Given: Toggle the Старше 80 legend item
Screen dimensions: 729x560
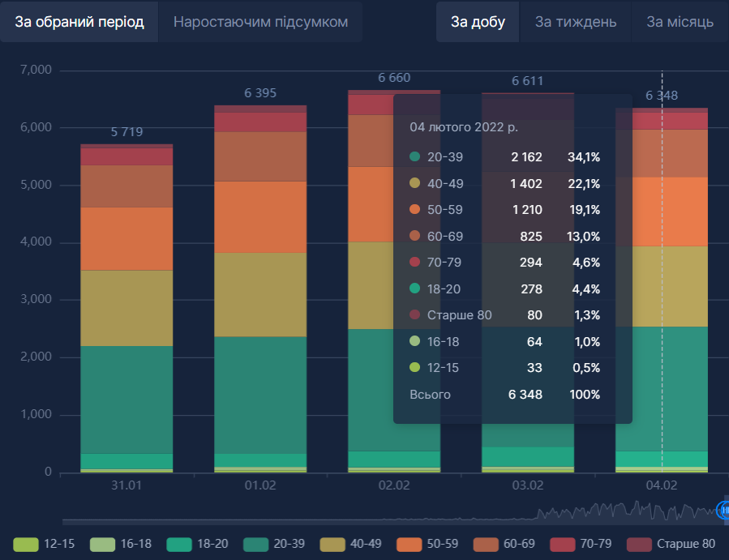Looking at the screenshot, I should tap(640, 544).
